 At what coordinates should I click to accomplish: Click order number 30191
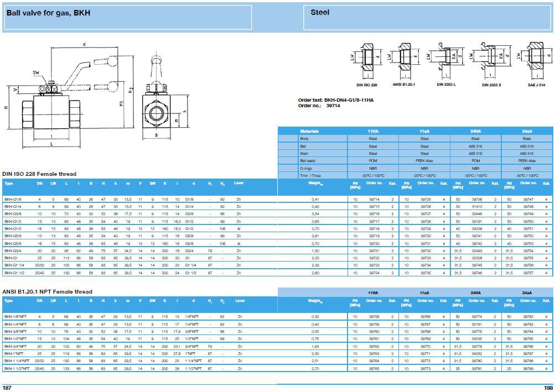[x=477, y=222]
